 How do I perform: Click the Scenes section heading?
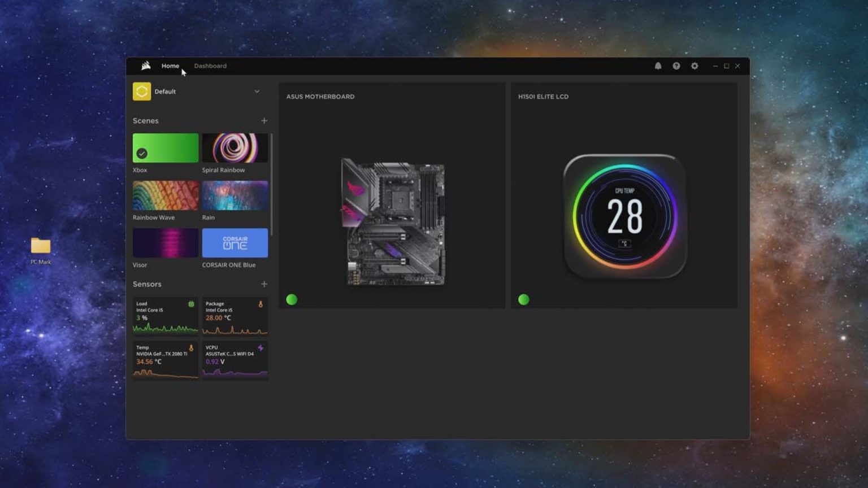[146, 121]
